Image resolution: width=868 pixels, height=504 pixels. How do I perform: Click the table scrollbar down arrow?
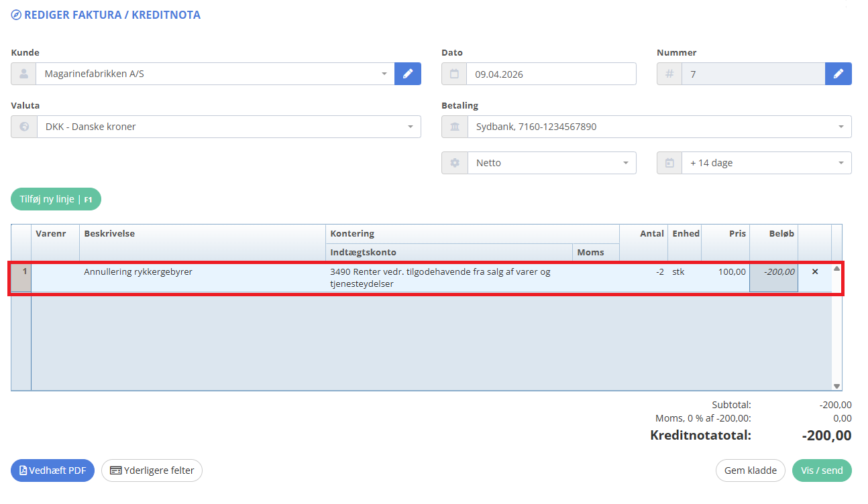click(x=836, y=386)
